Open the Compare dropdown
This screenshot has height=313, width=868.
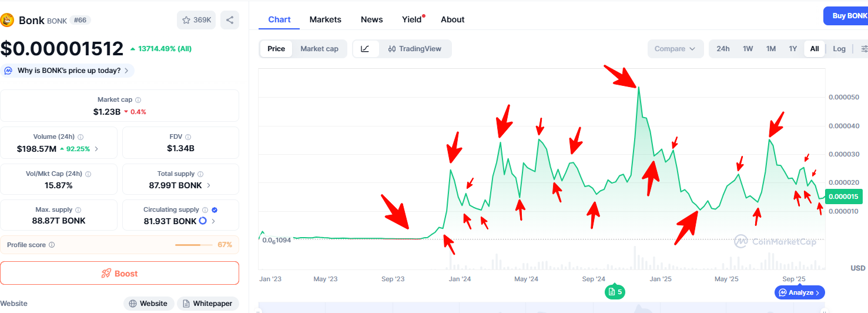pyautogui.click(x=675, y=49)
